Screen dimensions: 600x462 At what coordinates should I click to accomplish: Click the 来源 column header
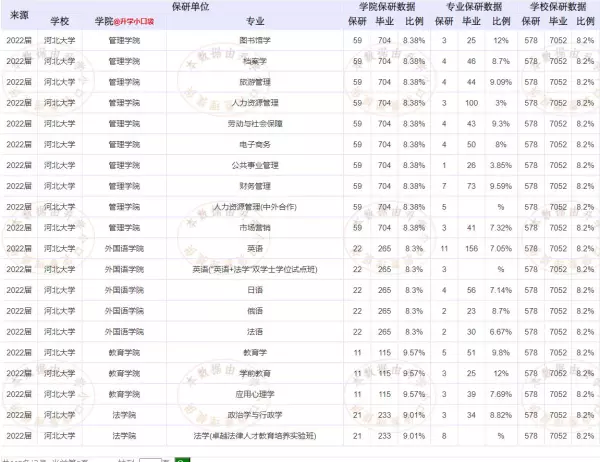19,15
